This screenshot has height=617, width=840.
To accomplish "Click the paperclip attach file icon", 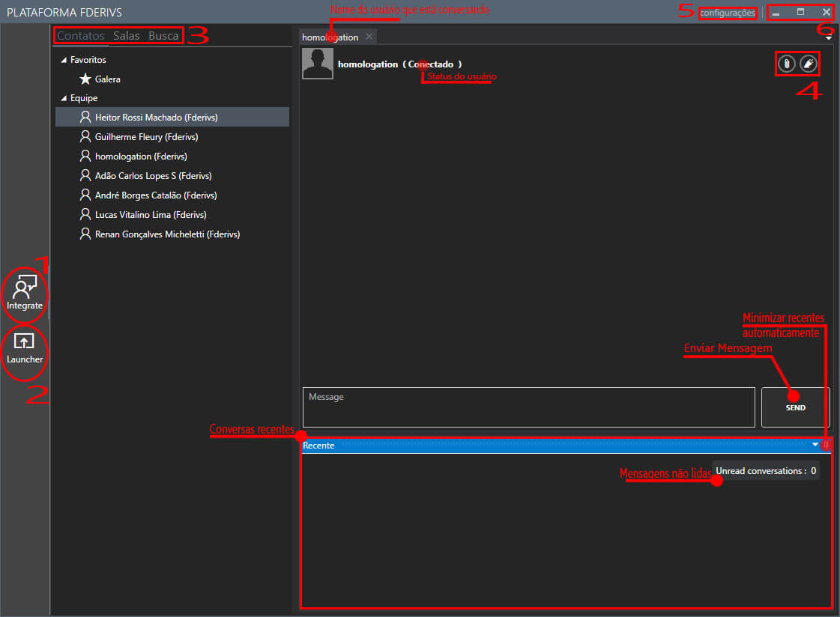I will pos(785,64).
